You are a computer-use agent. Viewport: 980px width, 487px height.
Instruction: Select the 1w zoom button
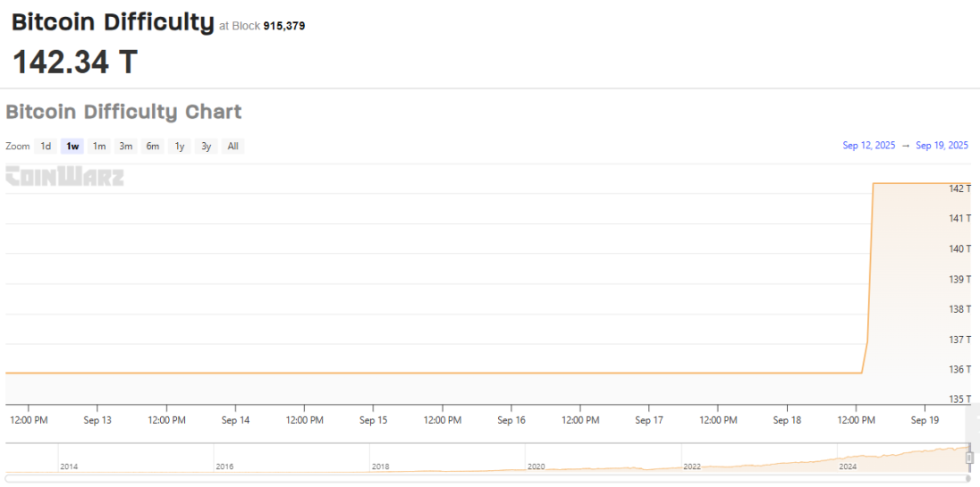[x=72, y=147]
